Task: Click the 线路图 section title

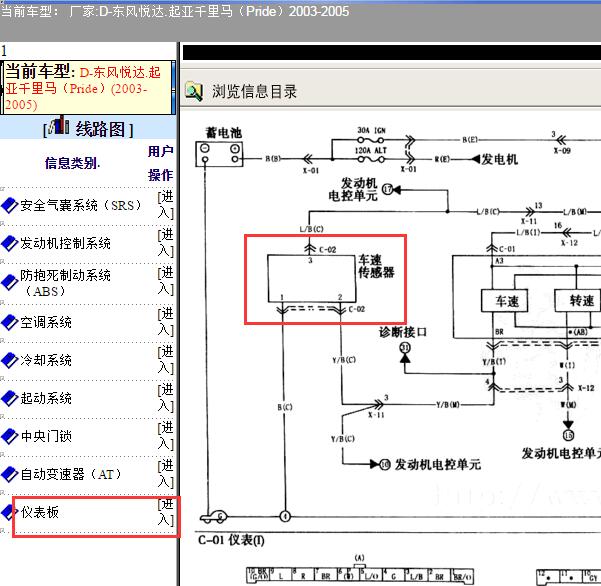Action: click(100, 129)
